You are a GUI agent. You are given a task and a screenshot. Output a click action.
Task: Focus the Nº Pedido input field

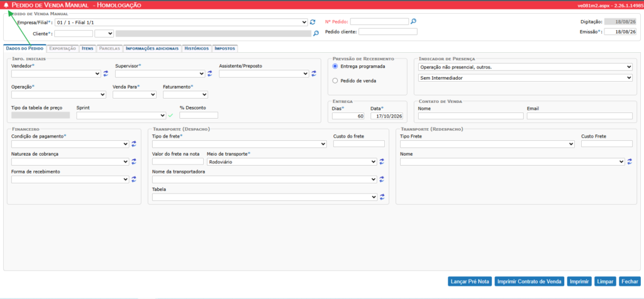(379, 22)
